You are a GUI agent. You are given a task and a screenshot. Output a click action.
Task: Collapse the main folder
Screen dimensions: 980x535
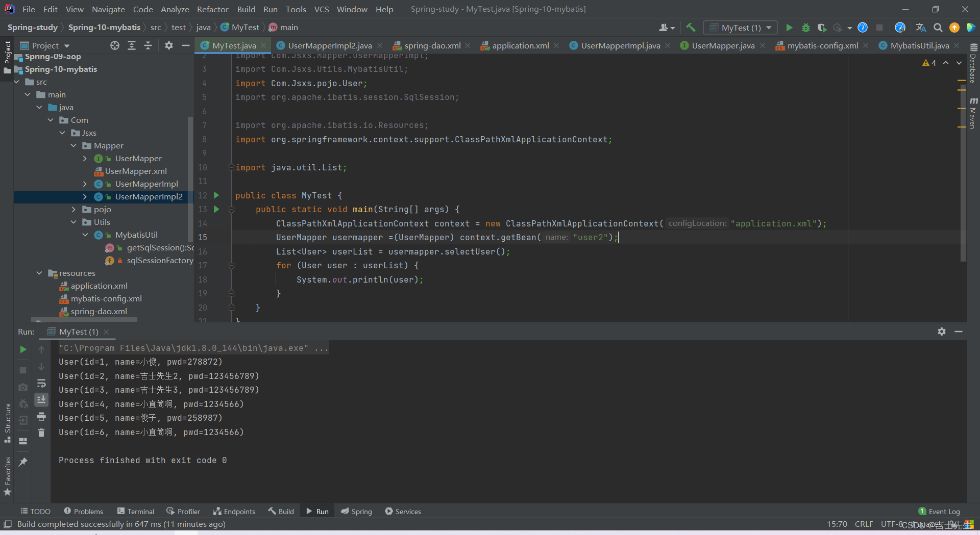coord(28,94)
